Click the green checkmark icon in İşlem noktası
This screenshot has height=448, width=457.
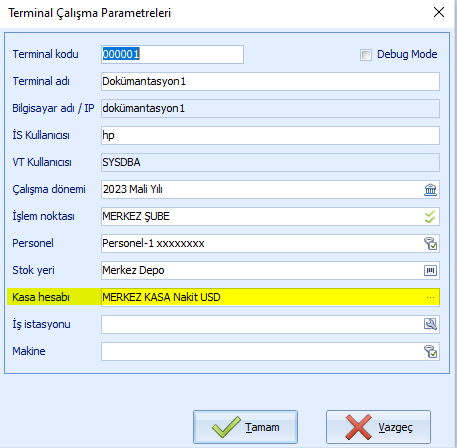coord(430,217)
